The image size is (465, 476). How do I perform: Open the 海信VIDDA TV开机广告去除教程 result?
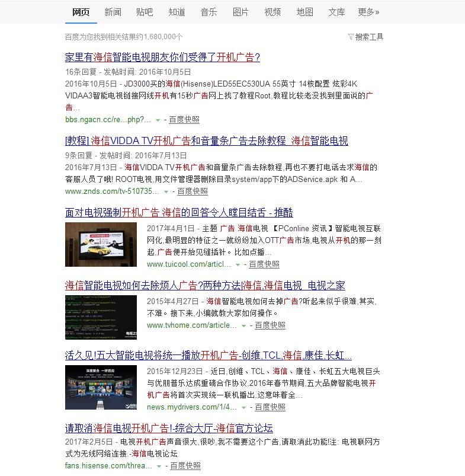click(207, 140)
